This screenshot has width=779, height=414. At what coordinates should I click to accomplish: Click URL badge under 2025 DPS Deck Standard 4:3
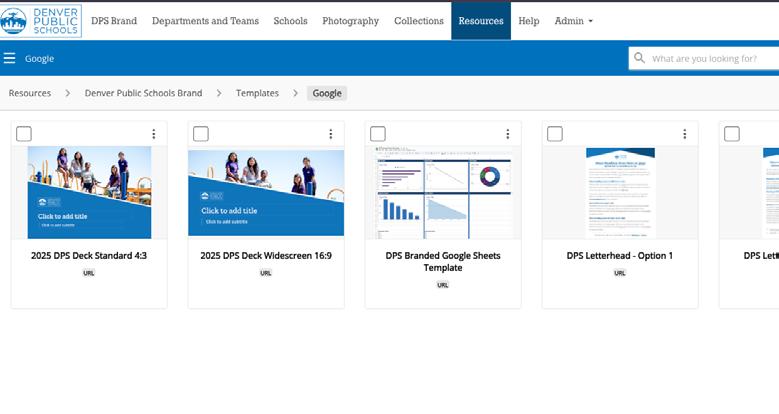[x=89, y=273]
